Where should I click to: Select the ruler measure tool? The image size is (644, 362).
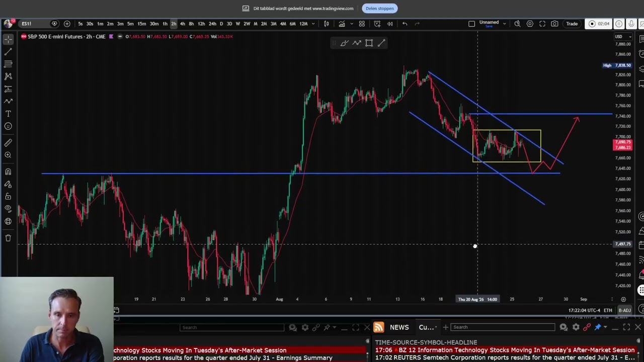pyautogui.click(x=8, y=143)
